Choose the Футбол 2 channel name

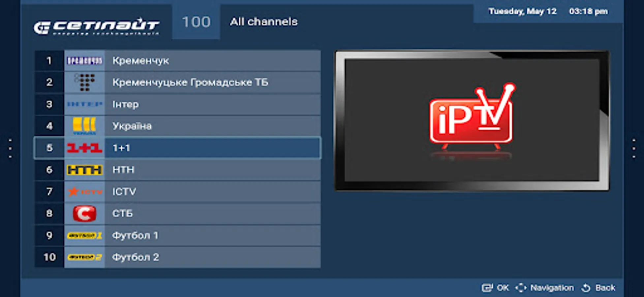click(x=136, y=257)
